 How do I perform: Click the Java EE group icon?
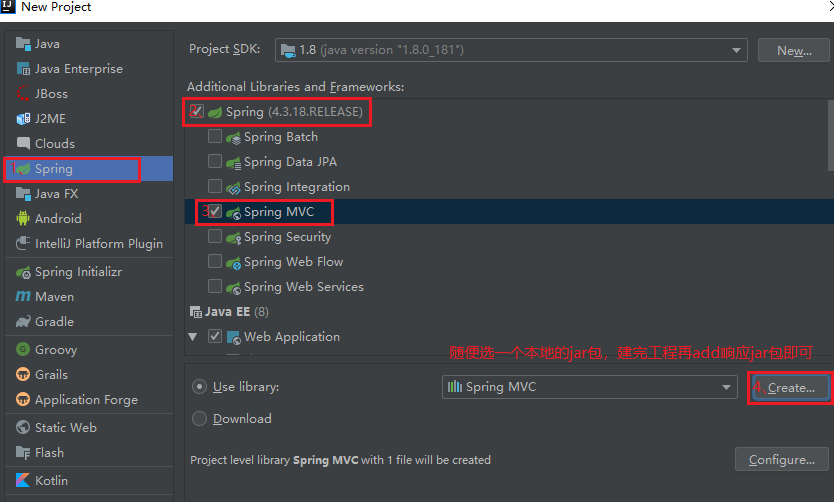coord(195,312)
